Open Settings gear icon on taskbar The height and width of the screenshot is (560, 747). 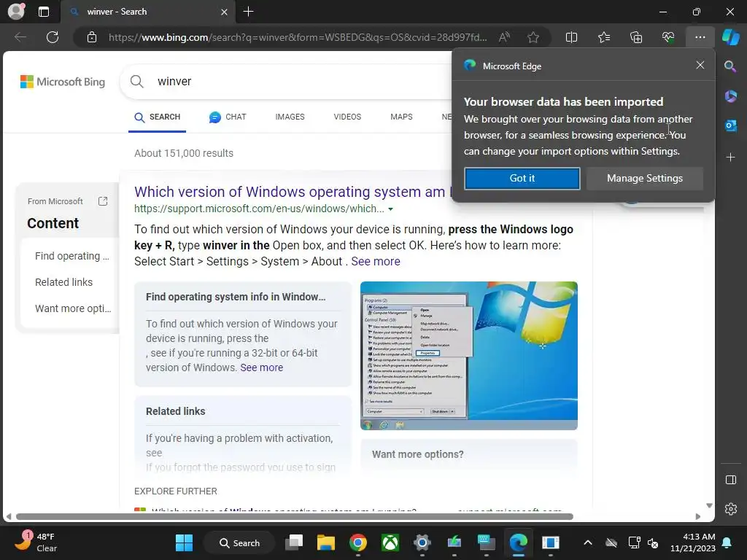coord(422,542)
